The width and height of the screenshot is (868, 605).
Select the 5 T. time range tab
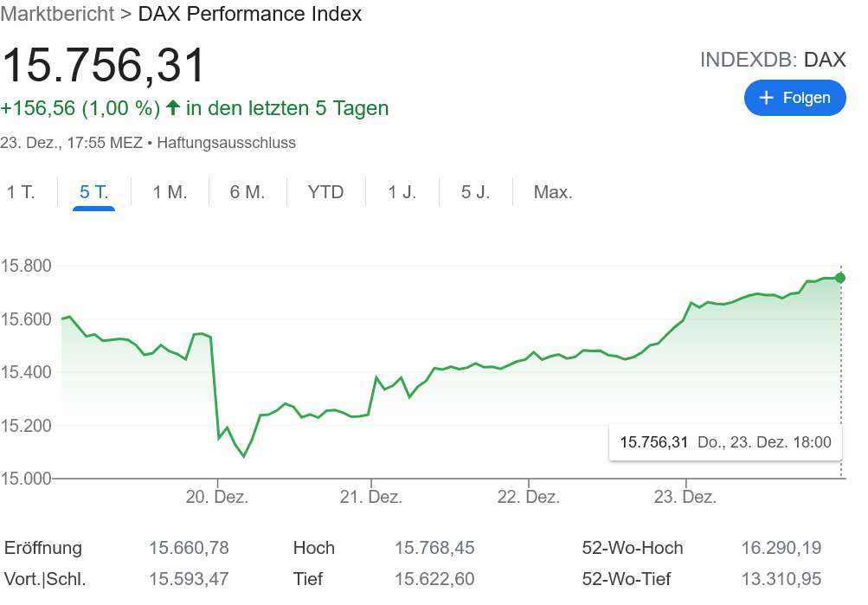93,192
